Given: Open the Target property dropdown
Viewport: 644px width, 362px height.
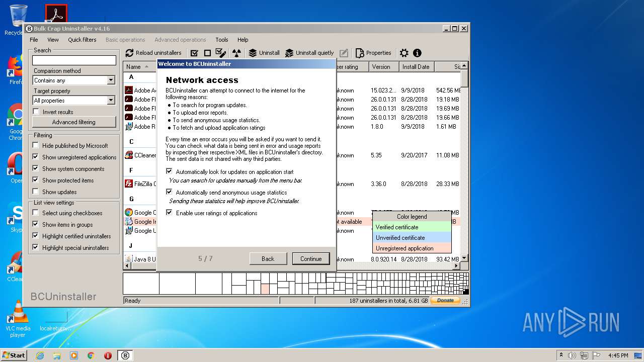Looking at the screenshot, I should (x=111, y=101).
